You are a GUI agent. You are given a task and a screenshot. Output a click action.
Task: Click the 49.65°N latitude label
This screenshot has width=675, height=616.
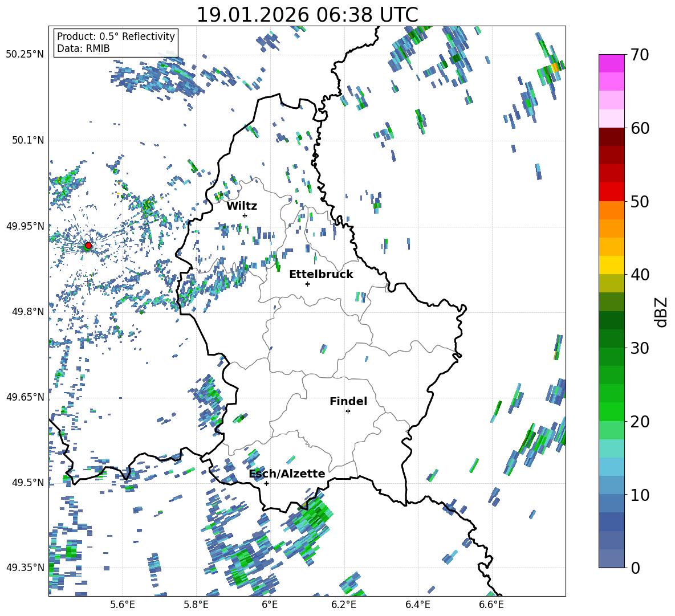(25, 397)
